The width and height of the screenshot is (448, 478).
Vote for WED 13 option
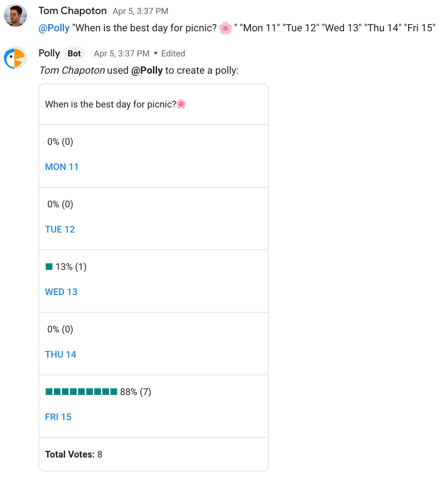click(x=61, y=292)
